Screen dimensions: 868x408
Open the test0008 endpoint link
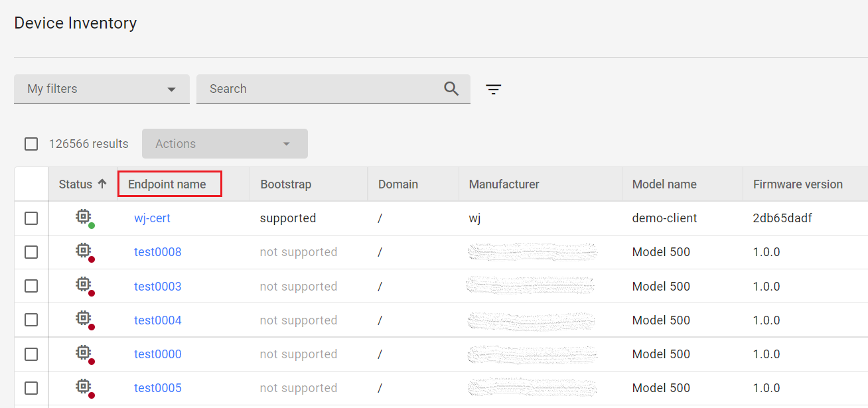(x=158, y=252)
